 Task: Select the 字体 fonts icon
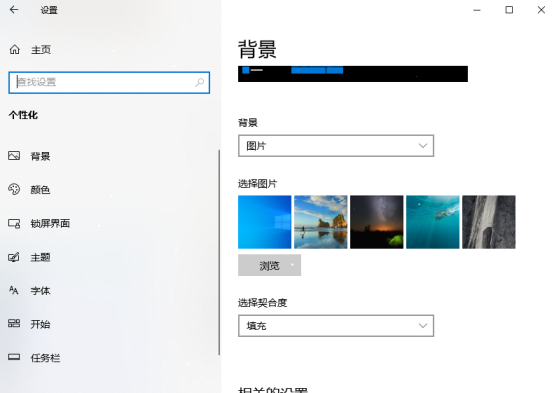coord(14,291)
